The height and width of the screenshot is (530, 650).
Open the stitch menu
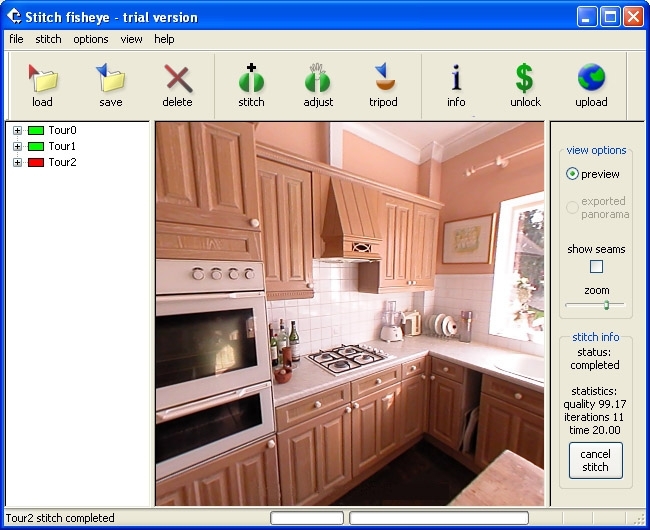tap(48, 39)
